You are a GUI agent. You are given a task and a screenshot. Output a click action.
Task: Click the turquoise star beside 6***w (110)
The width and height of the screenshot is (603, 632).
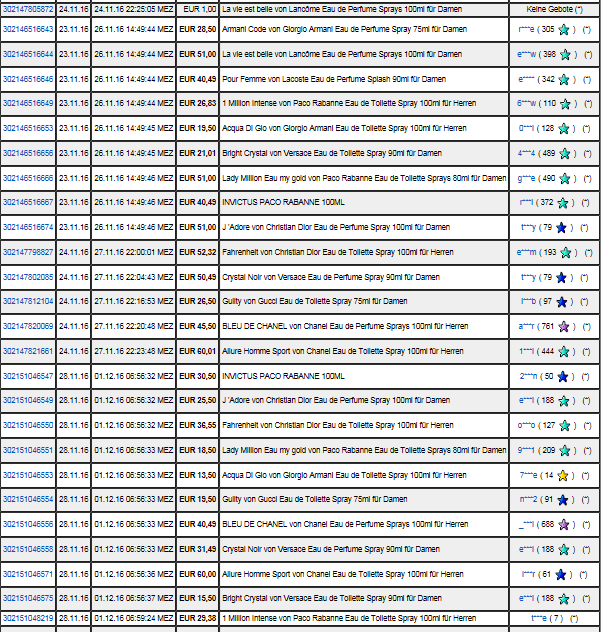tap(565, 104)
